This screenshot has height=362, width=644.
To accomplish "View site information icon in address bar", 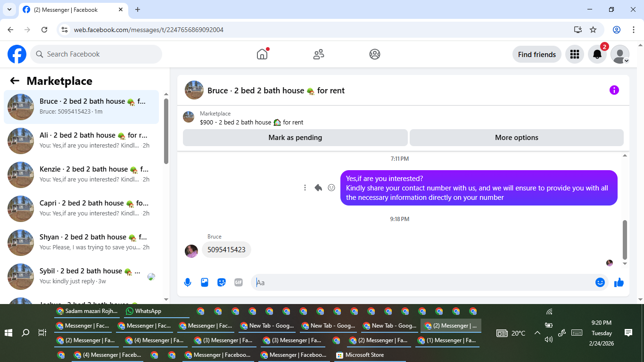I will pos(65,30).
